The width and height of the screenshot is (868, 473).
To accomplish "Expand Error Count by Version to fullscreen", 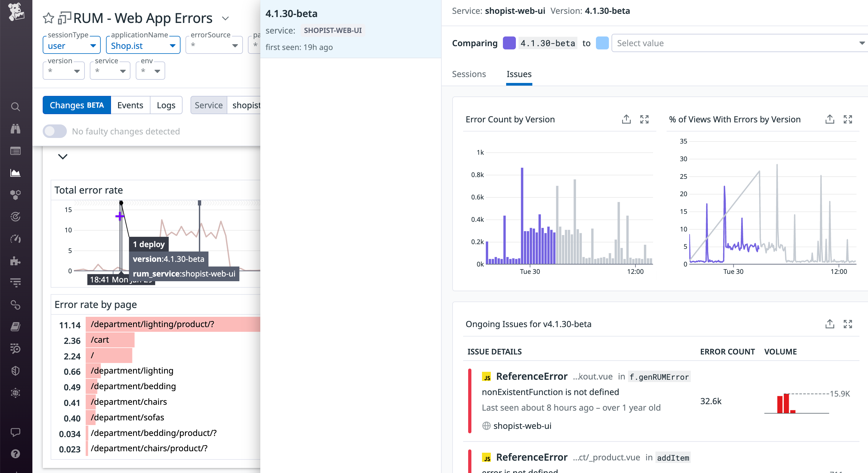I will click(645, 119).
